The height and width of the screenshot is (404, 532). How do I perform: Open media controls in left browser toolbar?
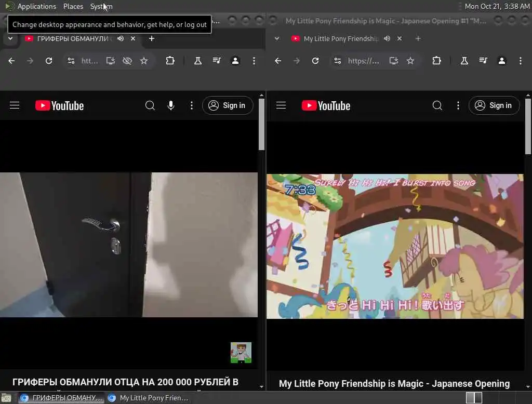point(217,61)
